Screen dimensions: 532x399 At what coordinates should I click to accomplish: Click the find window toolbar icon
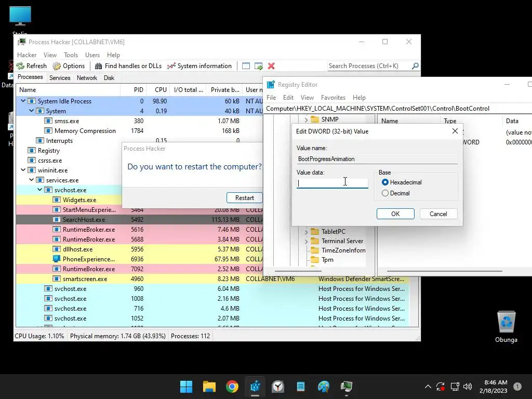click(x=246, y=66)
